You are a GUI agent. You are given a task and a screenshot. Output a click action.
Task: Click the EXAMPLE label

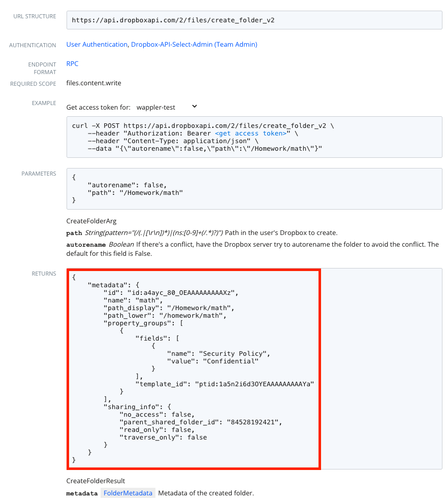pos(44,103)
